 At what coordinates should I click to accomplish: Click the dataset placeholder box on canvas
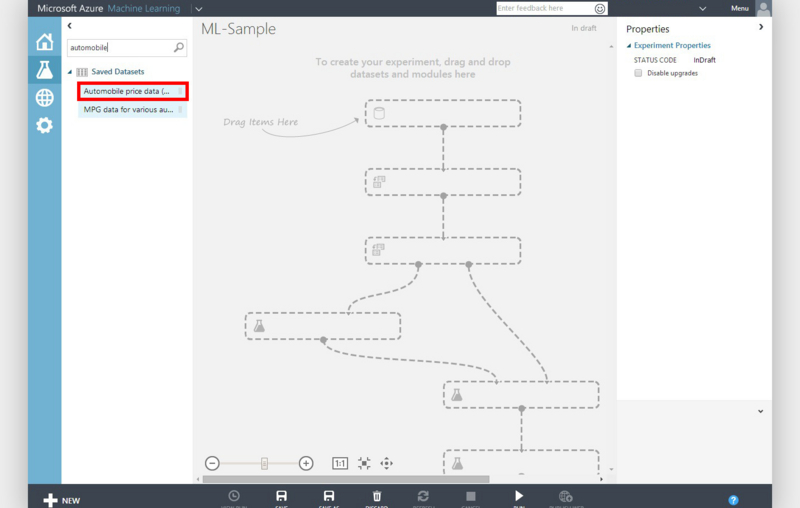(443, 113)
